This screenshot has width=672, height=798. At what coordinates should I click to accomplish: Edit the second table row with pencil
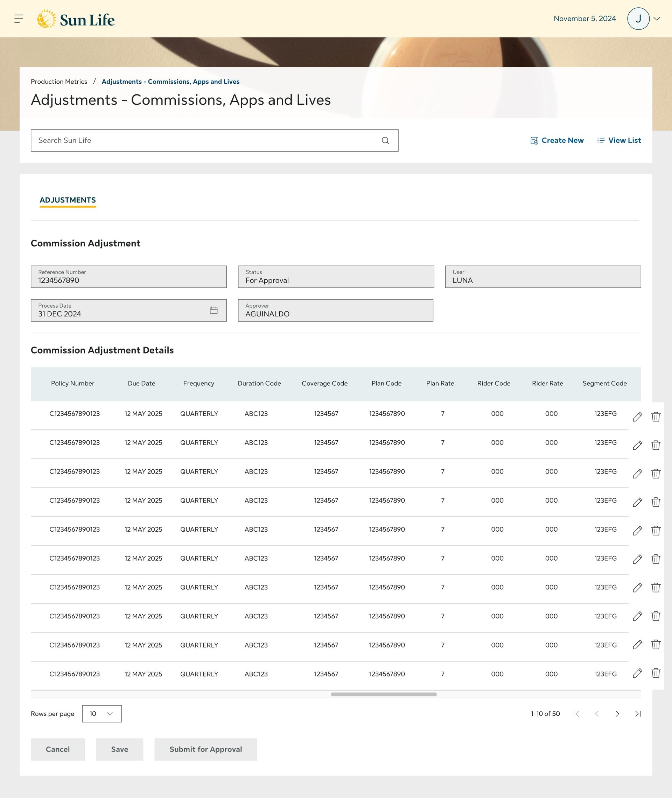pos(637,445)
